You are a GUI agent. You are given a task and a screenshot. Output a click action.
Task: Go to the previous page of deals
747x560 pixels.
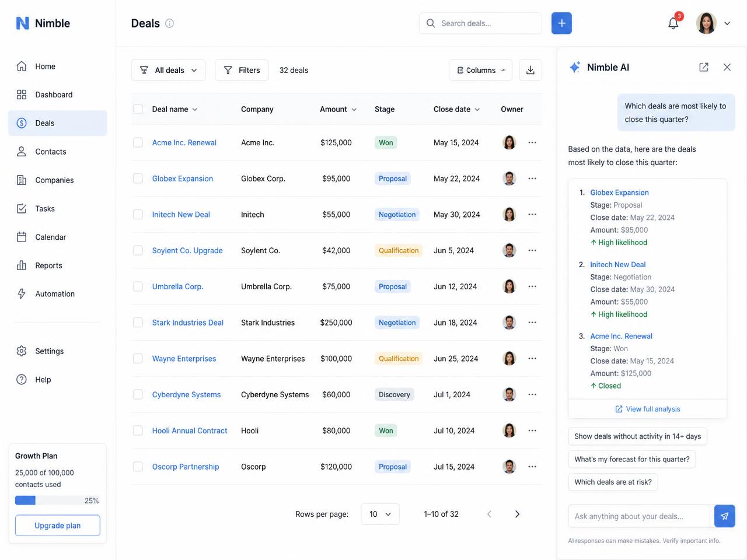[x=489, y=514]
